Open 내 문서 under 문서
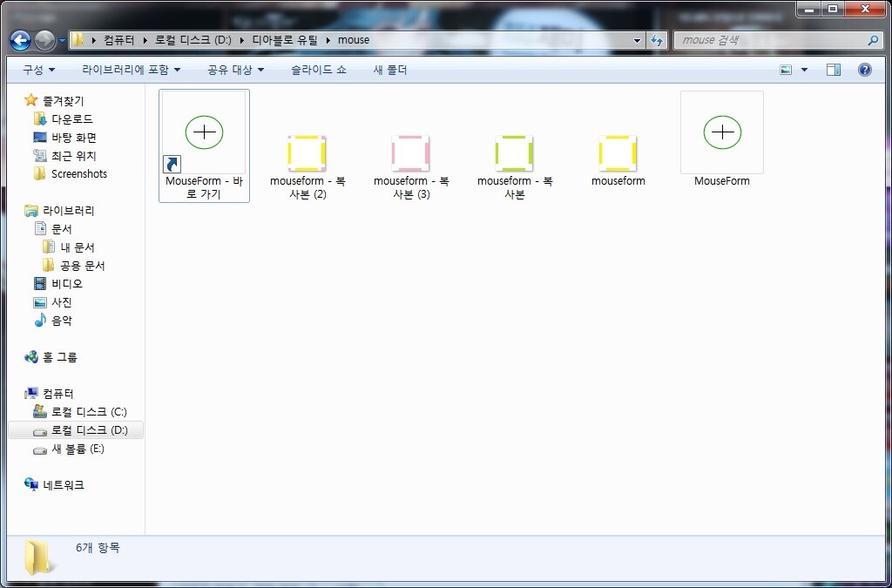The width and height of the screenshot is (892, 588). (x=68, y=247)
